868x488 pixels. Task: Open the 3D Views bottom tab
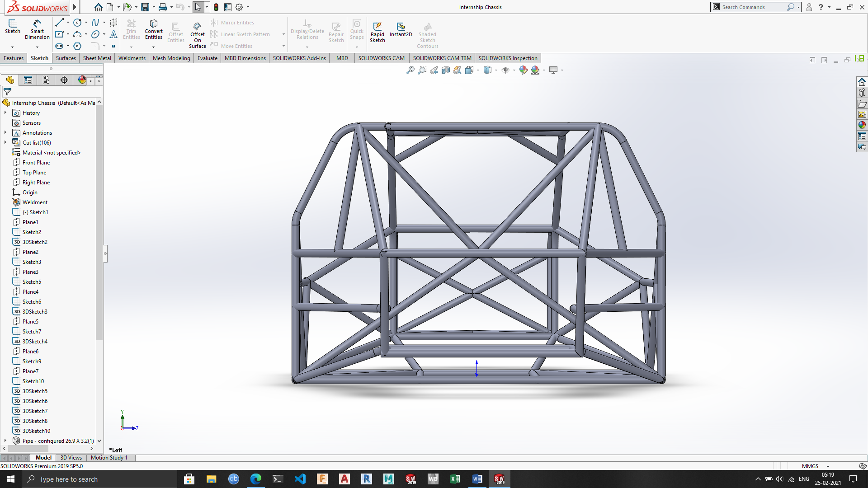pyautogui.click(x=71, y=458)
